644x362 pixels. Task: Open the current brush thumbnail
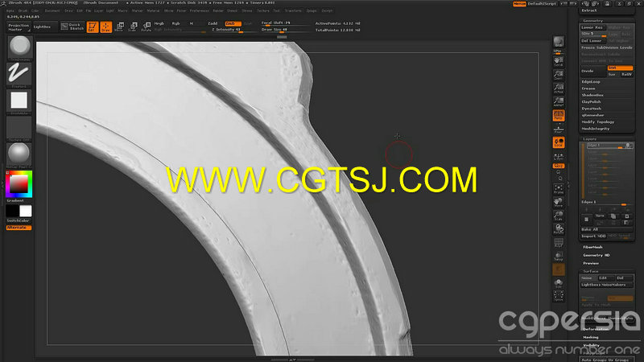(x=19, y=47)
